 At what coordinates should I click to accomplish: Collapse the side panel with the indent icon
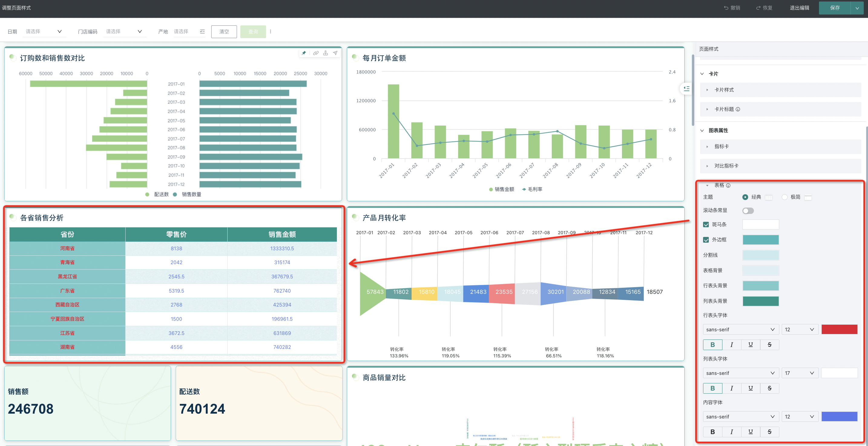pos(686,89)
